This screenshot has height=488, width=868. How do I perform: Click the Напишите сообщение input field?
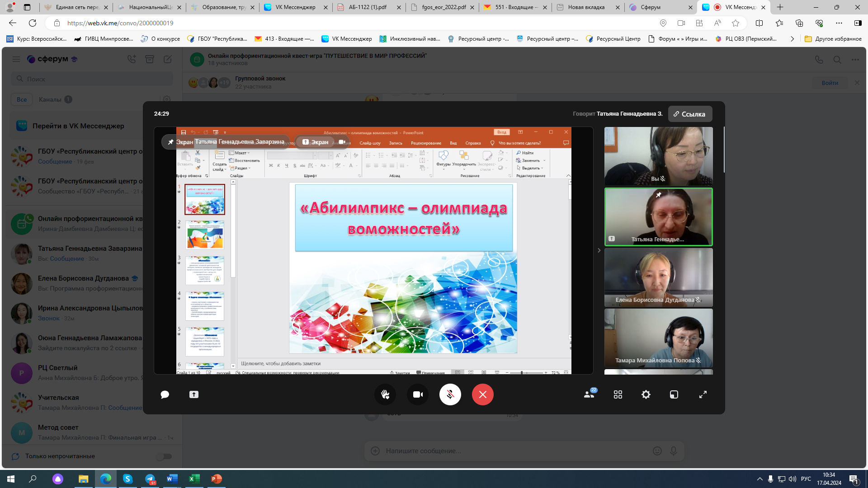(x=515, y=451)
